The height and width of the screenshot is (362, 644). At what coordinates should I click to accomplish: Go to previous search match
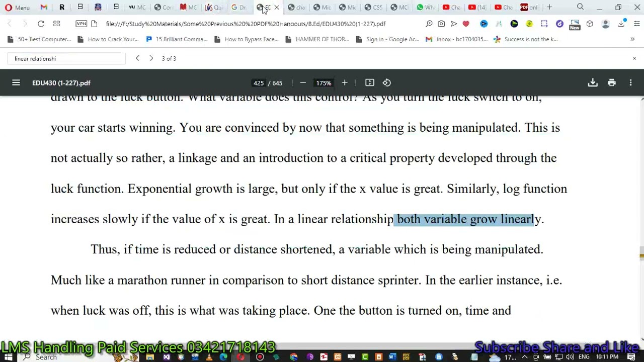[x=137, y=58]
